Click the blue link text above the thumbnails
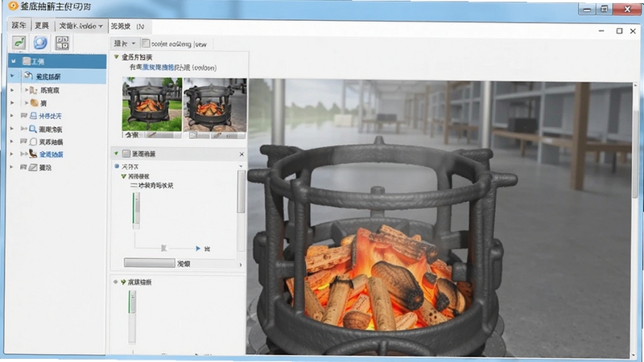644x362 pixels. (158, 68)
